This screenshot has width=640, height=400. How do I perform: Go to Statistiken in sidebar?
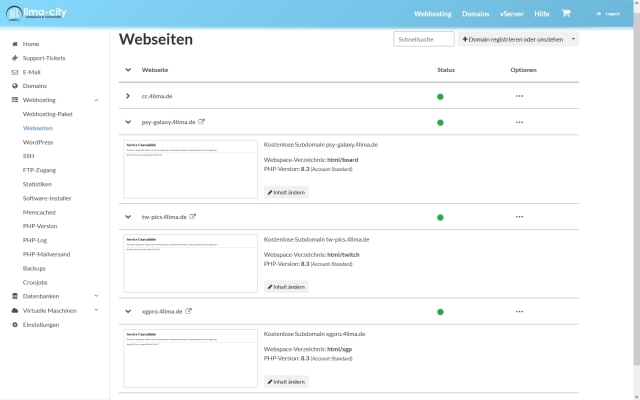[37, 184]
